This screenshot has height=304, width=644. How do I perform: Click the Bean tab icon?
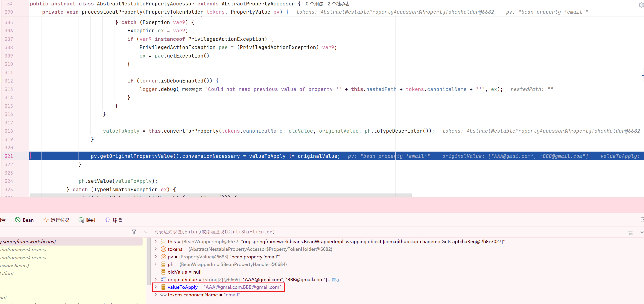[18, 220]
